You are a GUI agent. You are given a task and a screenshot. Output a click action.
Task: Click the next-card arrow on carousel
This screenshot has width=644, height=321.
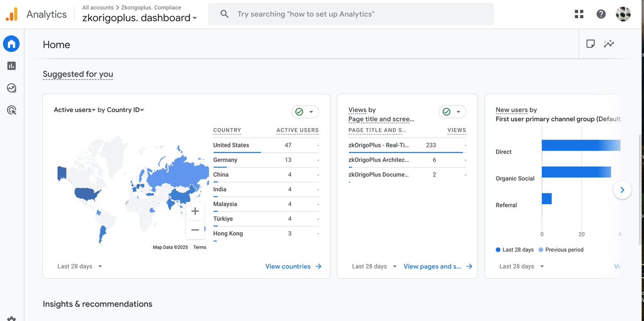(x=622, y=190)
